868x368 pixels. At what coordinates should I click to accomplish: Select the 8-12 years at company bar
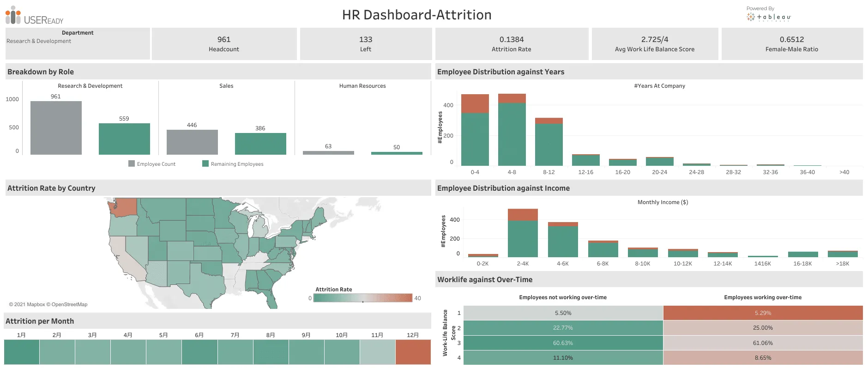click(549, 142)
